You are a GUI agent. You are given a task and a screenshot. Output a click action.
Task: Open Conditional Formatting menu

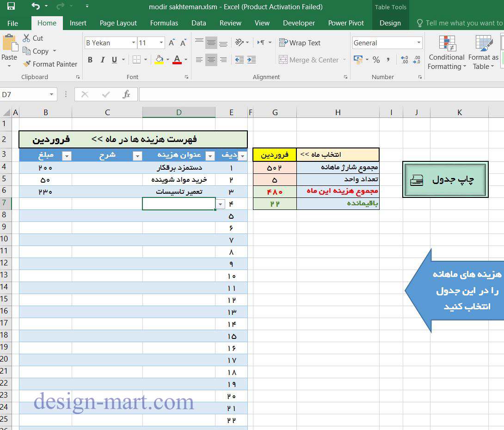(x=447, y=53)
